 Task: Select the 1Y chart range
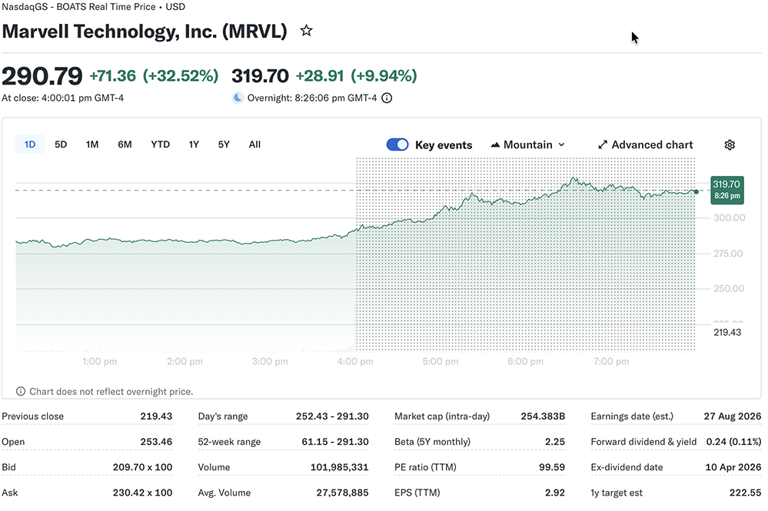pyautogui.click(x=194, y=145)
